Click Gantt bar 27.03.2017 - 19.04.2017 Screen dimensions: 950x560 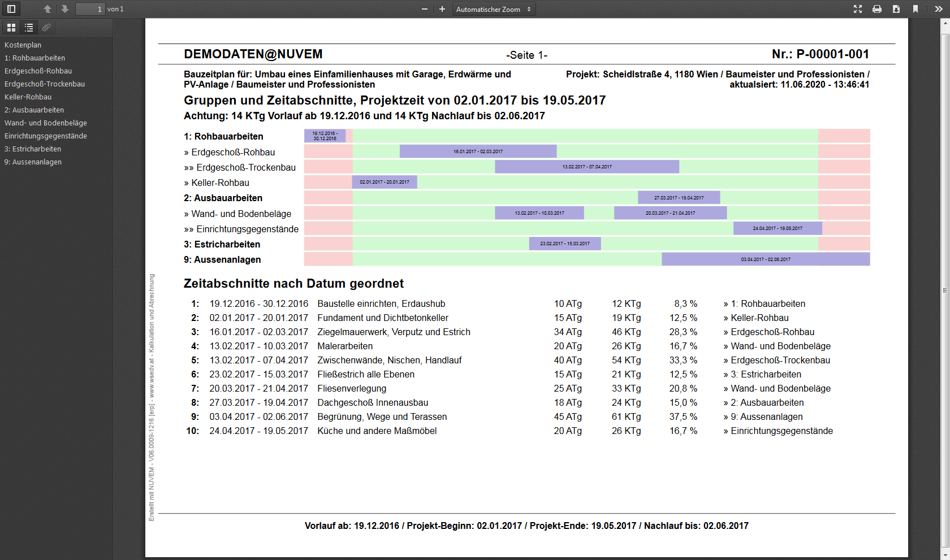point(679,198)
